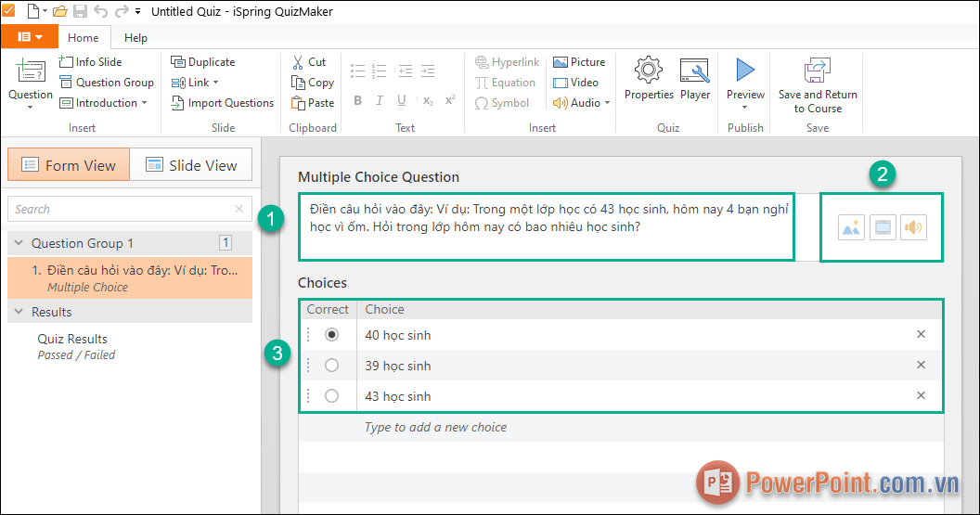Apply superscript formatting

450,100
